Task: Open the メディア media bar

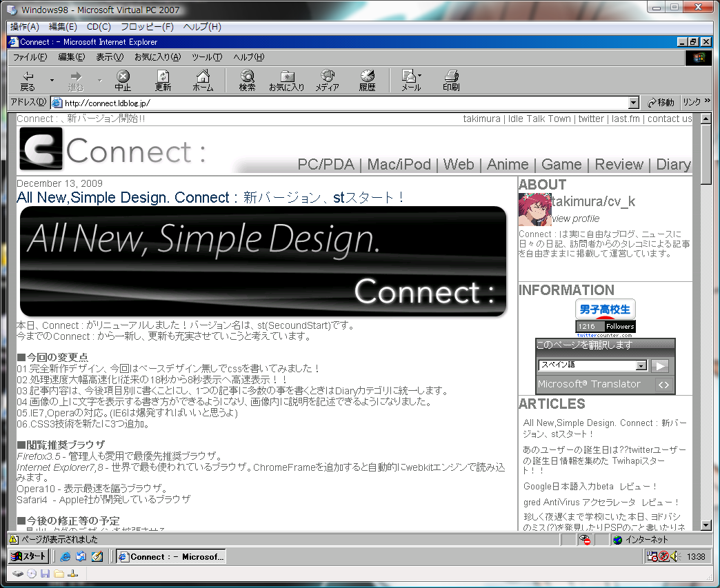Action: [x=328, y=81]
